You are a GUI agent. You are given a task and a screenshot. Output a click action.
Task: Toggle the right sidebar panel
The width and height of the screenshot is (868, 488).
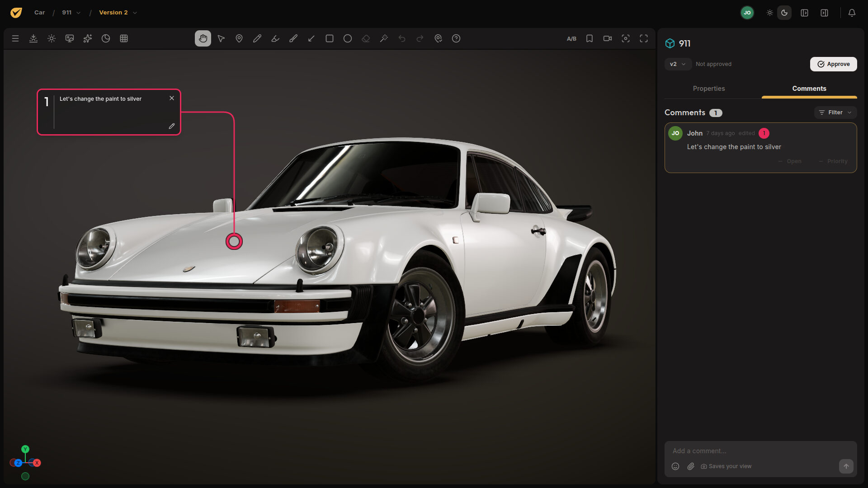[x=824, y=13]
